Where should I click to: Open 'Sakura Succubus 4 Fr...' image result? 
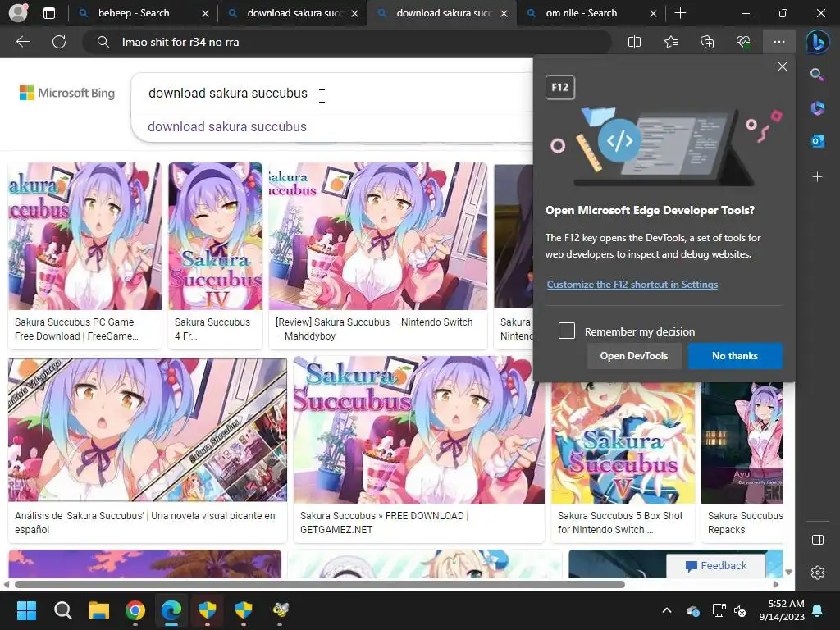coord(216,256)
